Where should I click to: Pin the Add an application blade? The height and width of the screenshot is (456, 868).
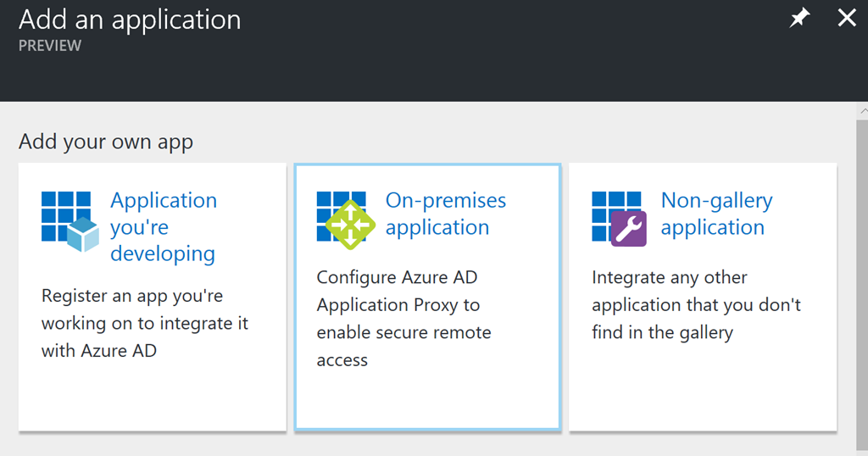(x=799, y=19)
